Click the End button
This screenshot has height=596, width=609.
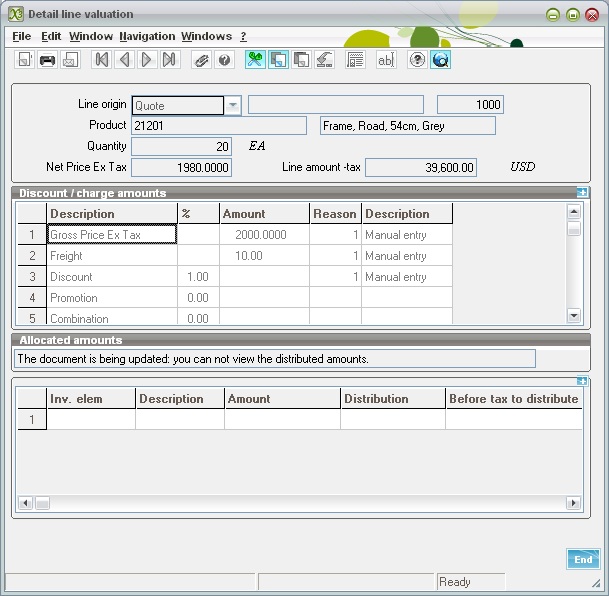coord(583,559)
